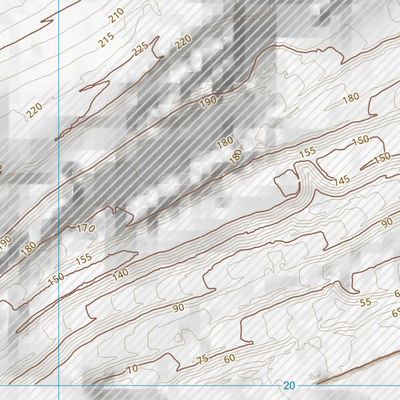Click the 215 contour elevation label

click(106, 40)
